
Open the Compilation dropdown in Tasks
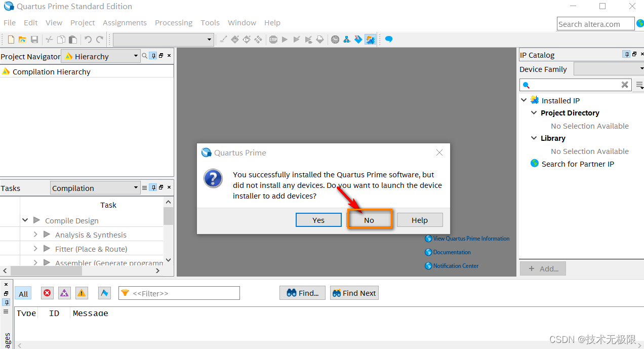[x=95, y=188]
